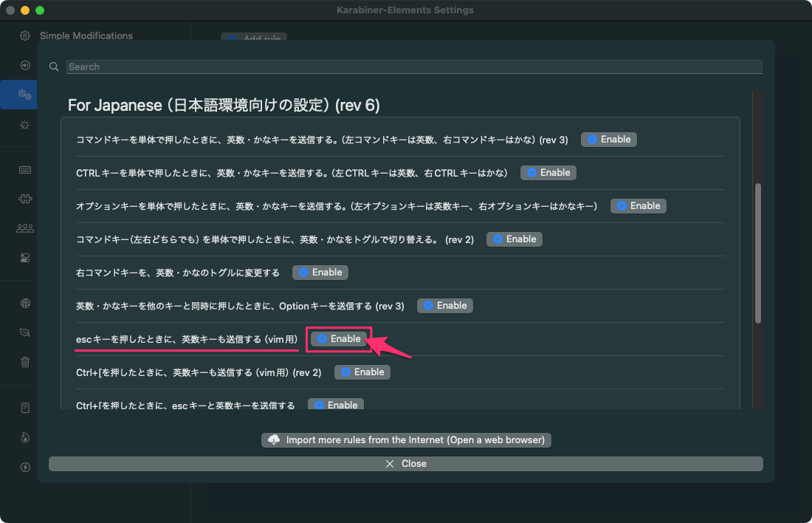The image size is (812, 523).
Task: Enable the コマンドキー(左右どちらでも) トグル (rev 2) rule
Action: pyautogui.click(x=515, y=239)
